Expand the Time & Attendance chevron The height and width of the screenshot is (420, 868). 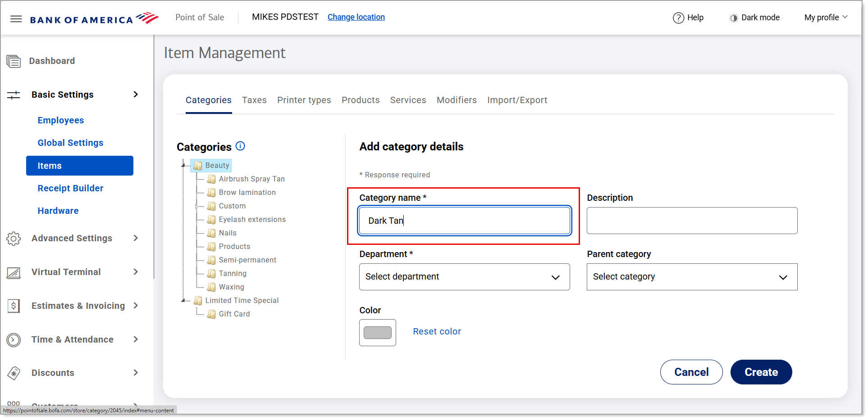[x=136, y=339]
